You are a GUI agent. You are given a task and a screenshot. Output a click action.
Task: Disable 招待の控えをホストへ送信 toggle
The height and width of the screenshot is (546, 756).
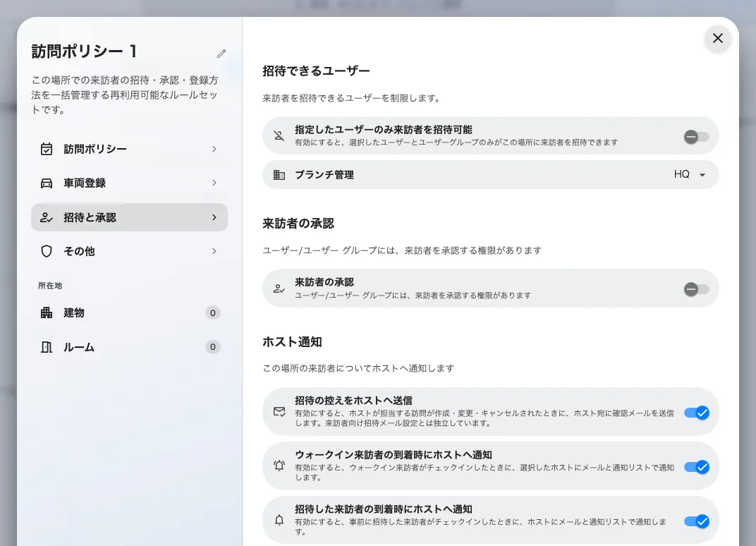[696, 413]
